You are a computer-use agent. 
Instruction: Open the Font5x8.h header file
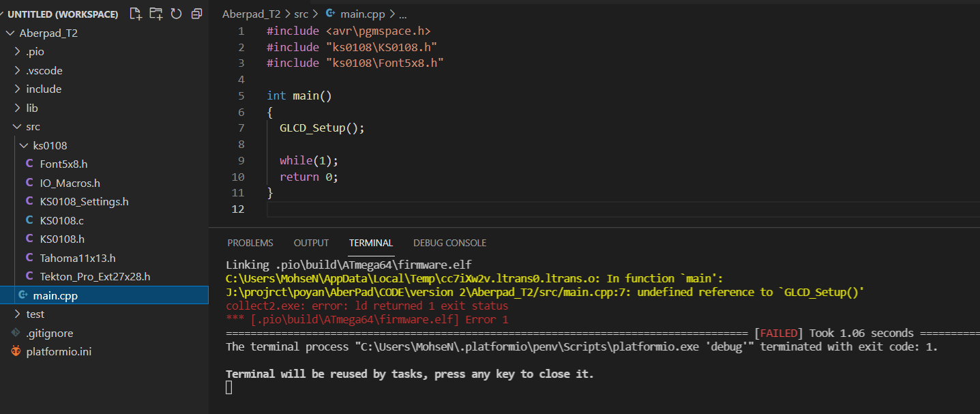point(63,164)
